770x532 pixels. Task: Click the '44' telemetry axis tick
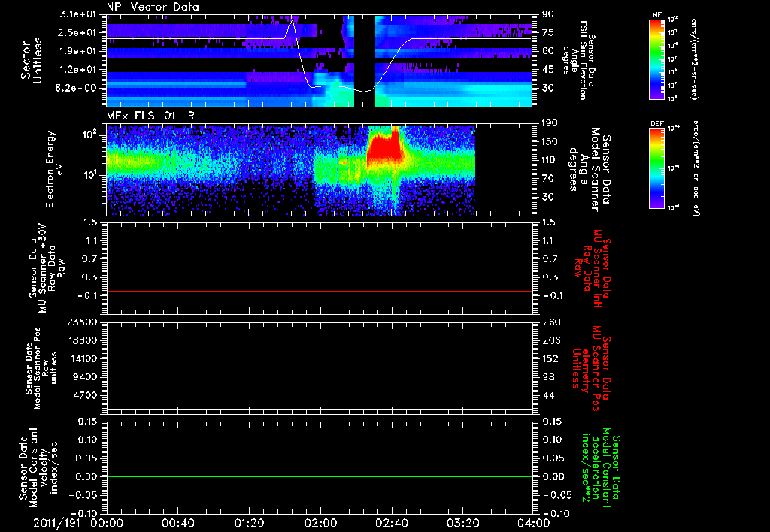548,395
